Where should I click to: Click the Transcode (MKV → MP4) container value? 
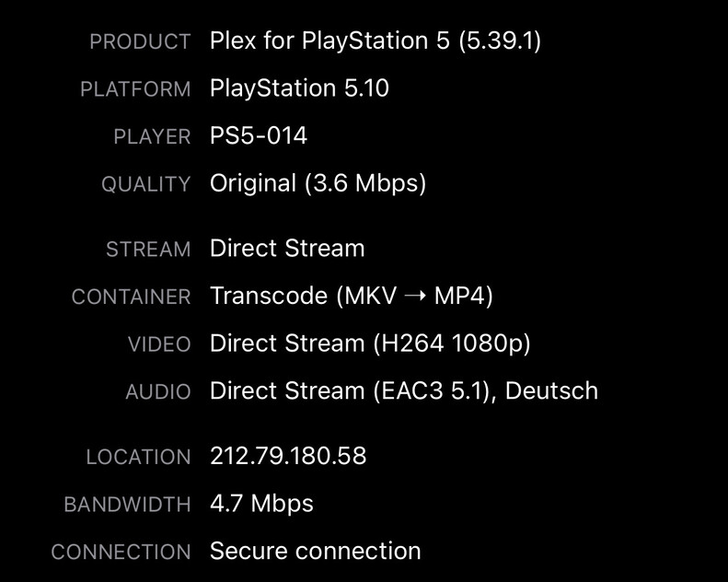[352, 297]
